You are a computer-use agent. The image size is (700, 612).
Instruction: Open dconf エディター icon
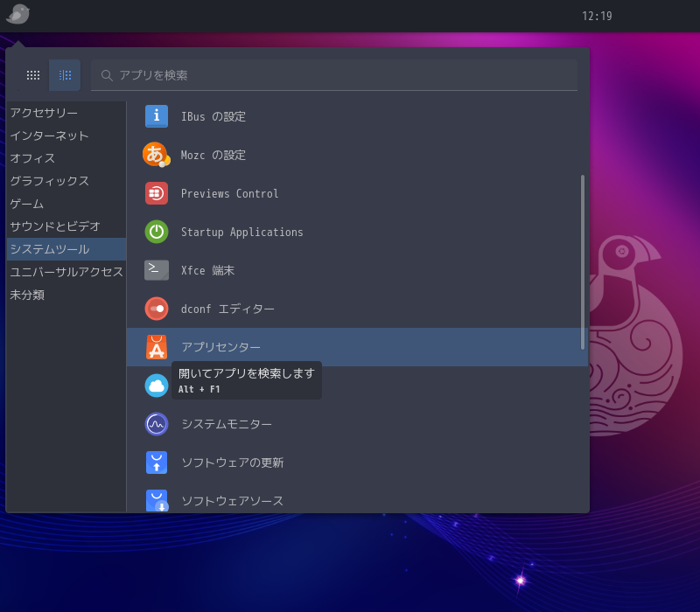coord(157,309)
